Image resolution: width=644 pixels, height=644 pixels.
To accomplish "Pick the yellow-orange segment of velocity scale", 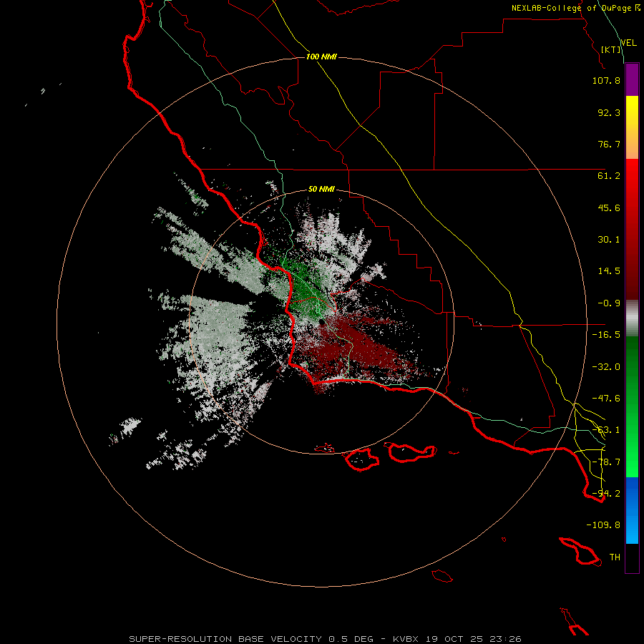I will click(x=632, y=127).
